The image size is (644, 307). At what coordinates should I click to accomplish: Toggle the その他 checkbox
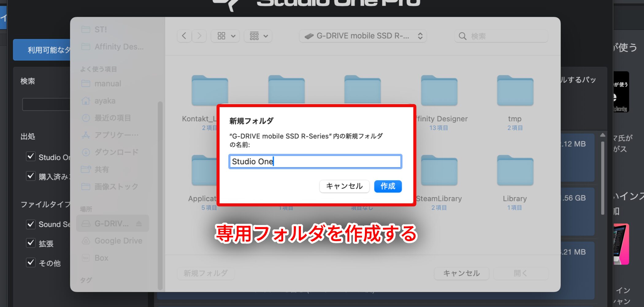[31, 262]
